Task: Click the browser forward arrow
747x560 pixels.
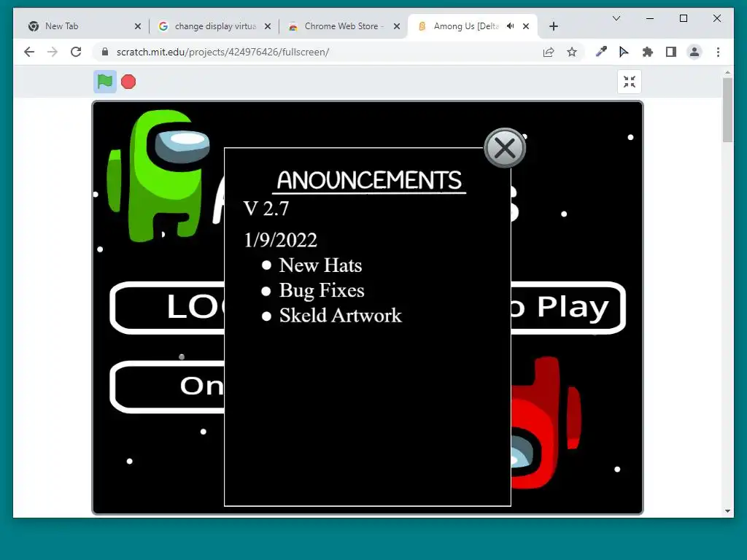Action: pyautogui.click(x=53, y=52)
